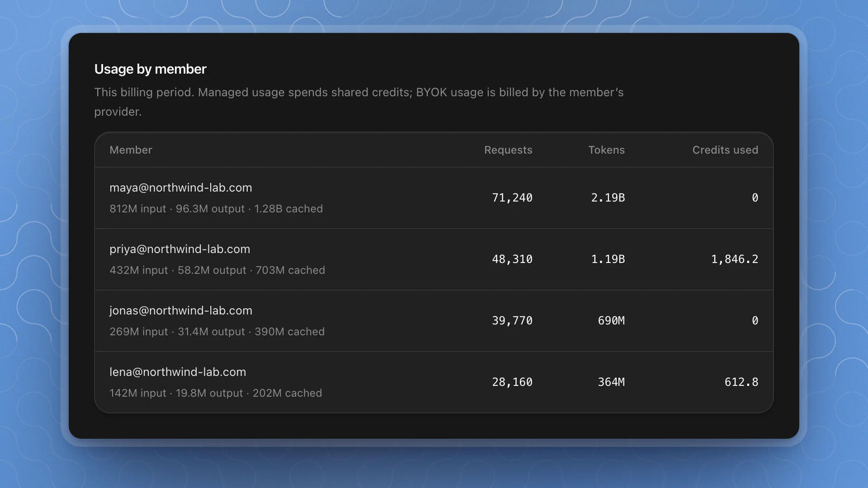Click the Requests column header
Viewport: 868px width, 488px height.
point(508,150)
